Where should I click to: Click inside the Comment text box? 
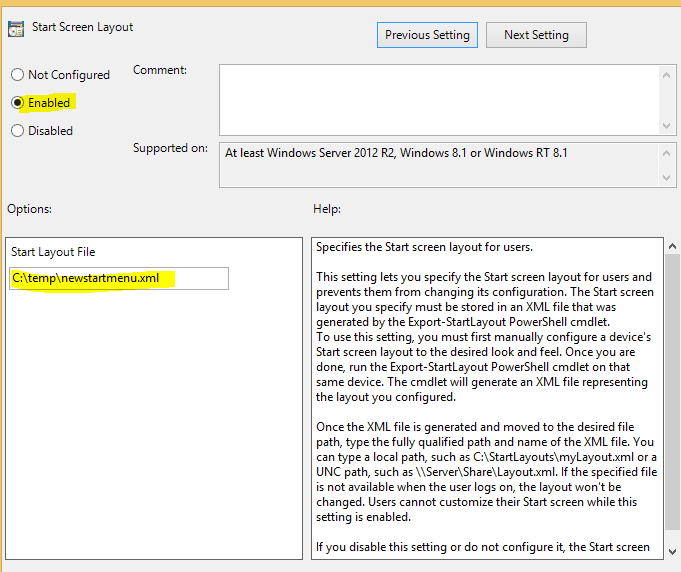coord(439,100)
